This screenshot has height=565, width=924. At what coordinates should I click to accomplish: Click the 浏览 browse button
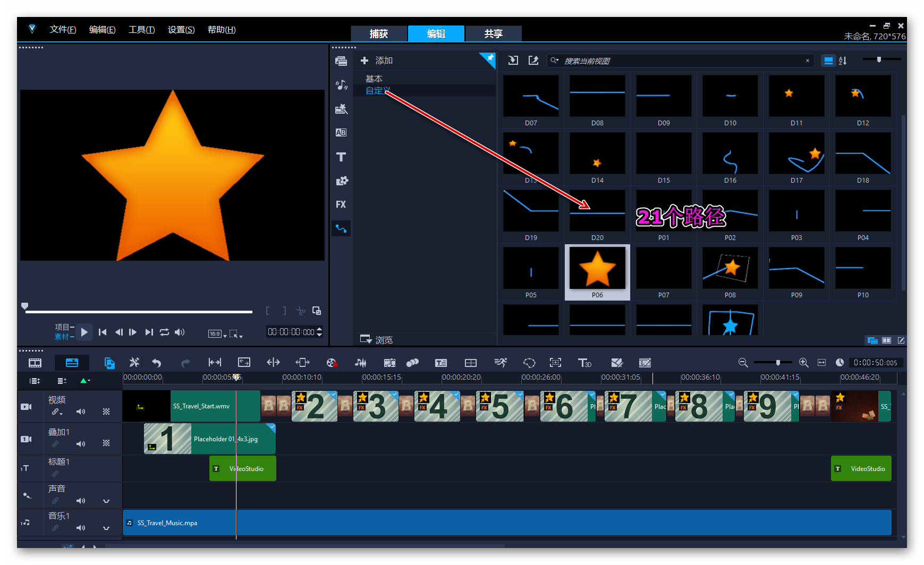[x=377, y=340]
